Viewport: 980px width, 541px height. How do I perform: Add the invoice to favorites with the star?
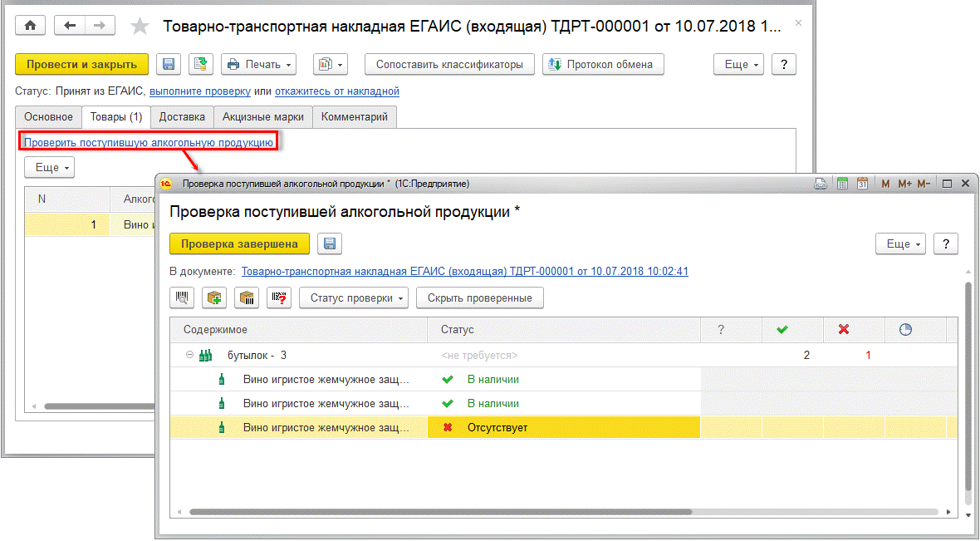[x=140, y=26]
